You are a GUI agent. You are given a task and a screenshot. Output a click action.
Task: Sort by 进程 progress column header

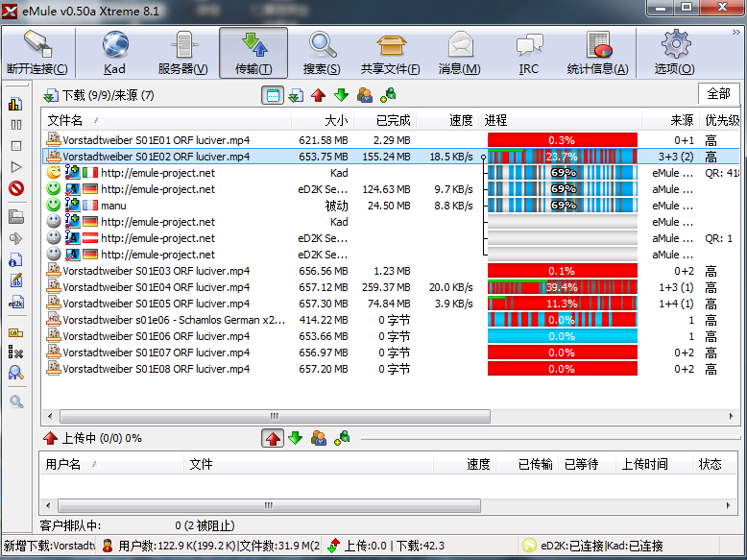point(561,120)
